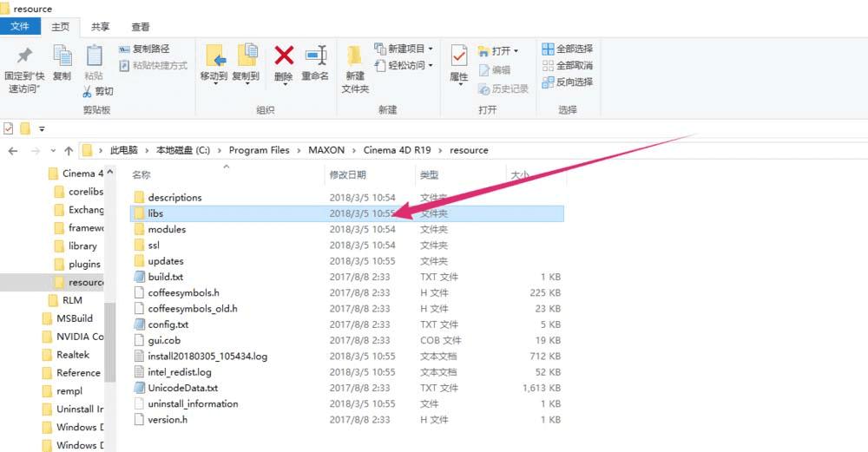This screenshot has height=452, width=868.
Task: Open corelibs in the navigation tree
Action: click(x=85, y=192)
